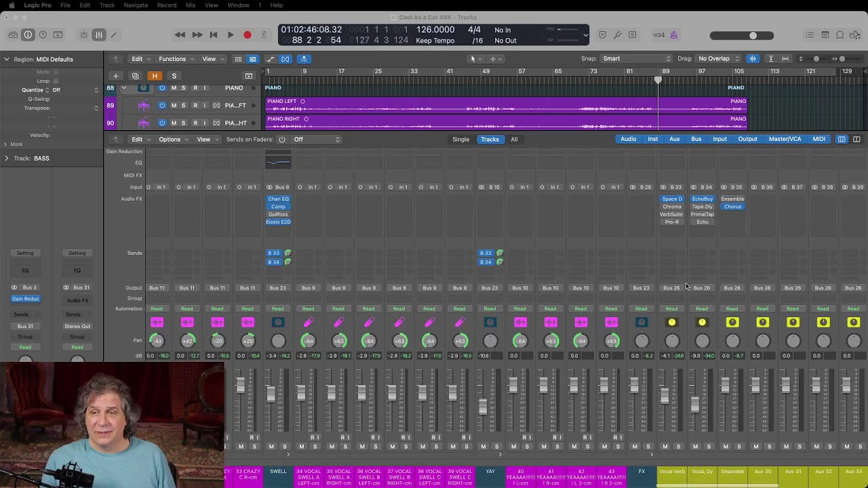Open the File menu

[x=65, y=5]
